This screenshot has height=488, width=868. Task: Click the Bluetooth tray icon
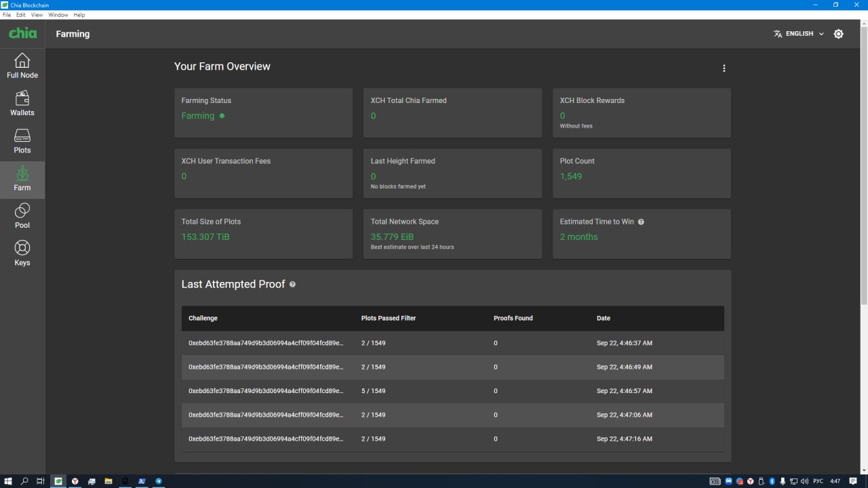[x=772, y=481]
